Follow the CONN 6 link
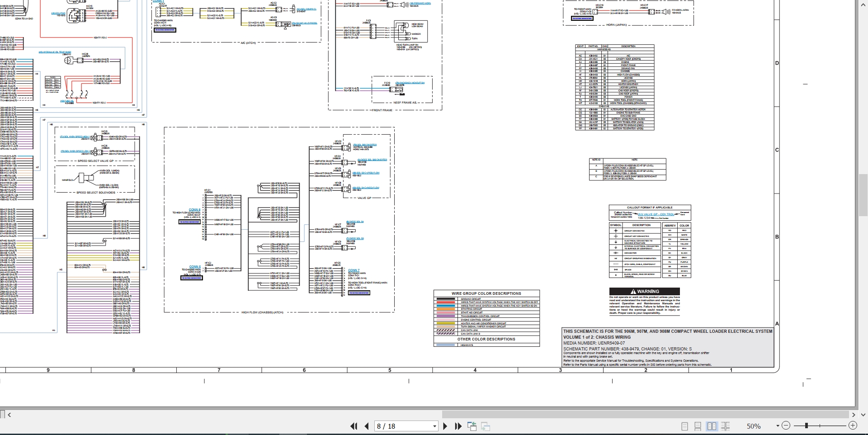The height and width of the screenshot is (435, 868). pyautogui.click(x=195, y=267)
